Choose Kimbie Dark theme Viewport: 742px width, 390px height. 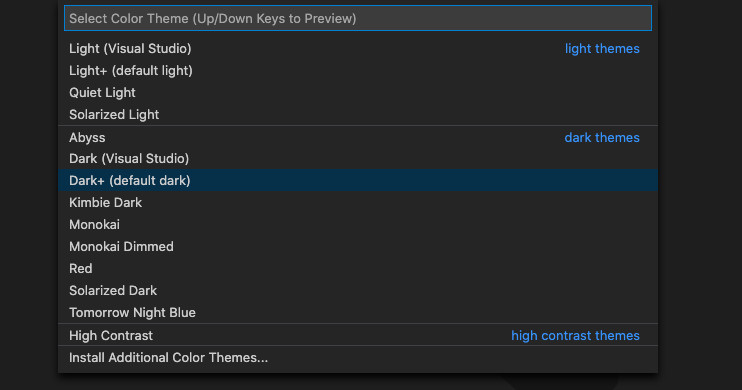point(358,203)
